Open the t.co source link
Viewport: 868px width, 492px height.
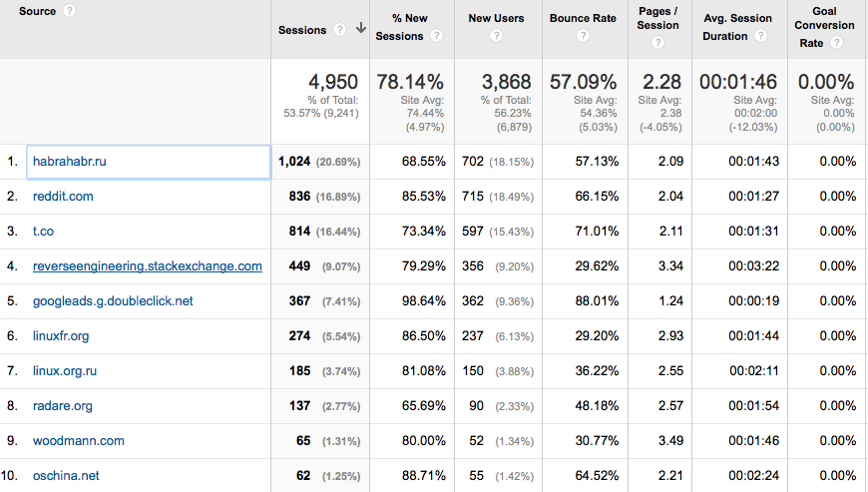tap(43, 231)
